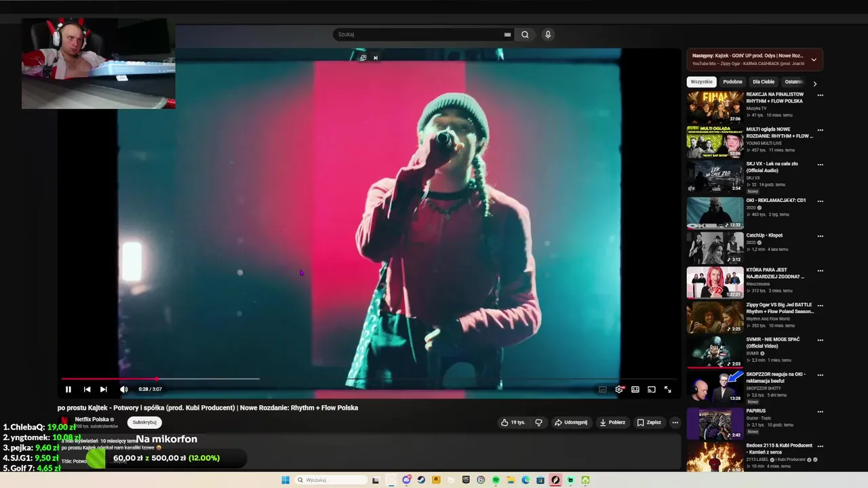This screenshot has width=868, height=488.
Task: Open more actions menu beside Zapisz
Action: point(675,422)
